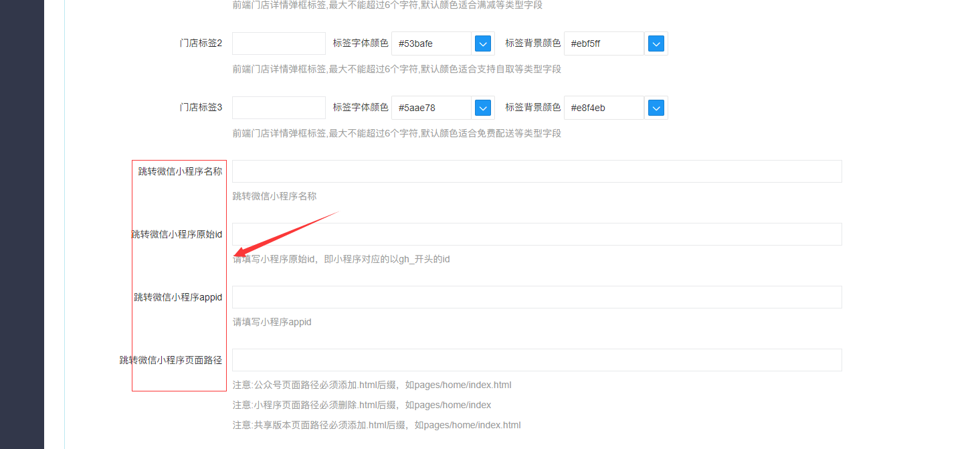Open color dropdown beside #53bafe font color
The width and height of the screenshot is (980, 449).
pyautogui.click(x=483, y=43)
